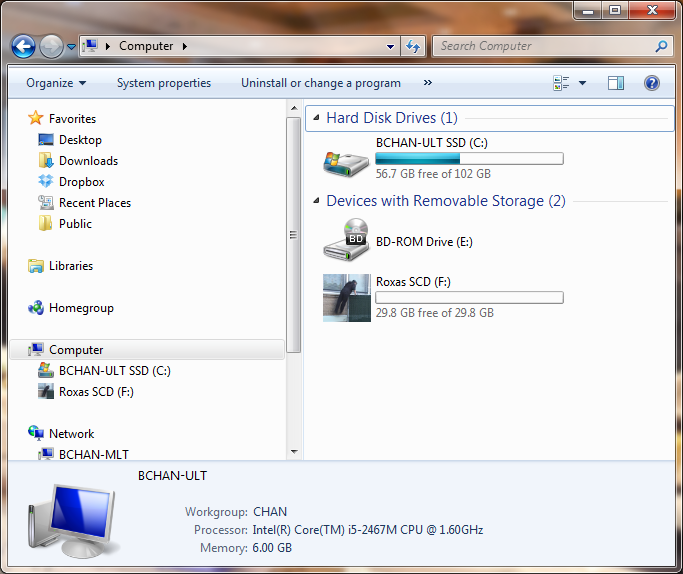Open Recent Places
Viewport: 683px width, 574px height.
(x=95, y=203)
